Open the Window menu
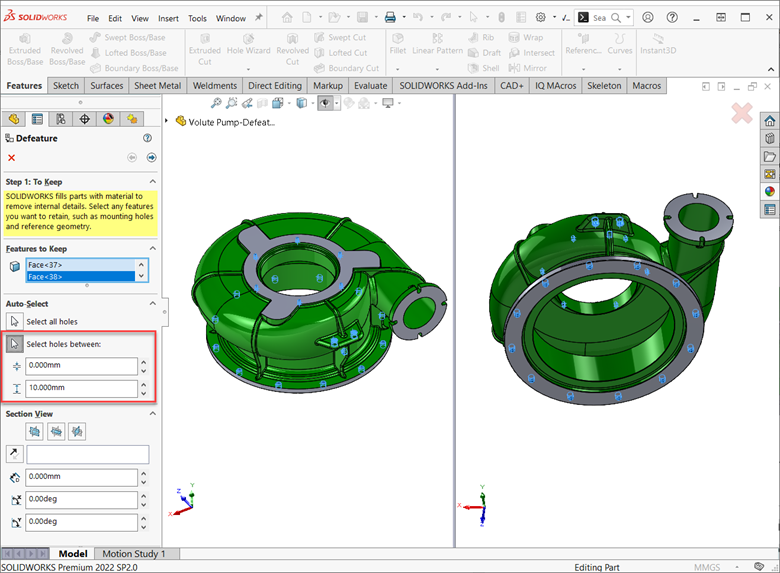Viewport: 780px width, 573px height. pyautogui.click(x=231, y=18)
